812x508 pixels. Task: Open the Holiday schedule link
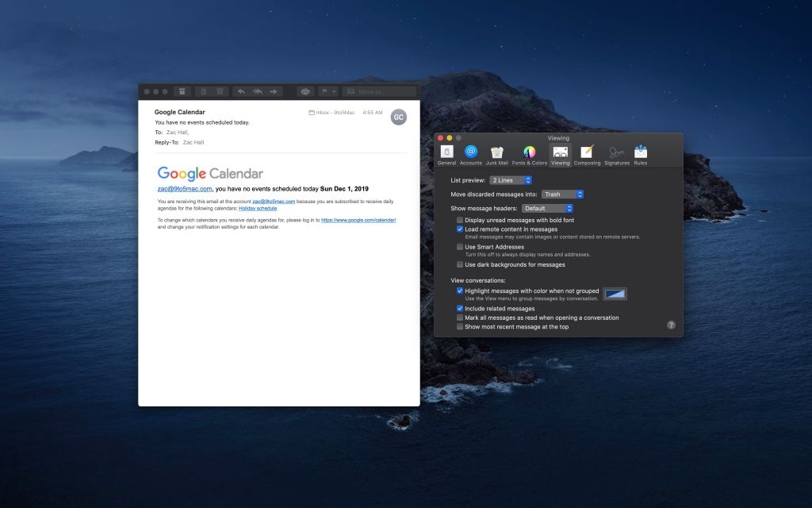(x=258, y=209)
